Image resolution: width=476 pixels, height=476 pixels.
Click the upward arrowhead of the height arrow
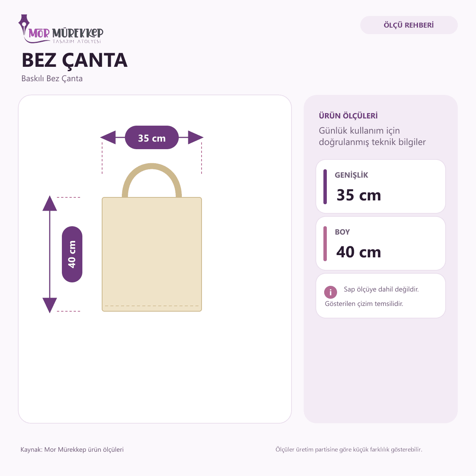pos(50,203)
